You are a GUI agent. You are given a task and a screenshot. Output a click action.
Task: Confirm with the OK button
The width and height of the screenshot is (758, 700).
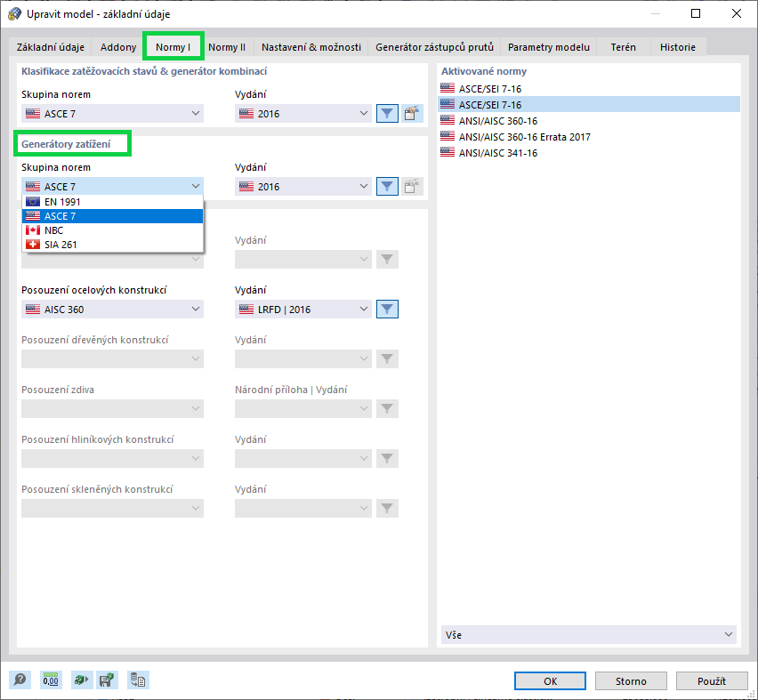550,680
